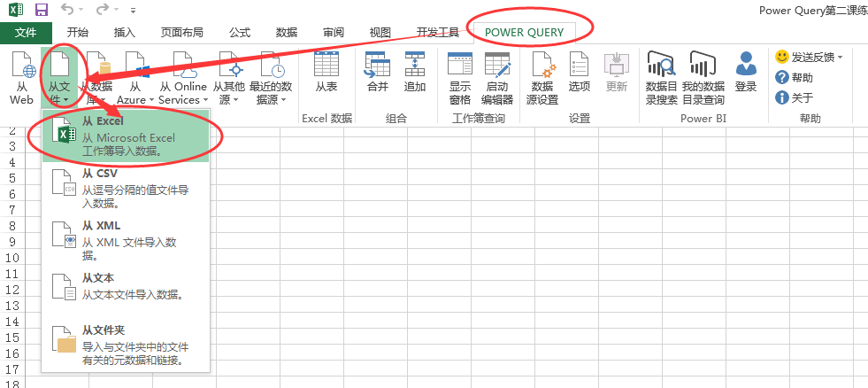
Task: Open Send Feedback (发送反馈) dropdown
Action: pos(810,57)
